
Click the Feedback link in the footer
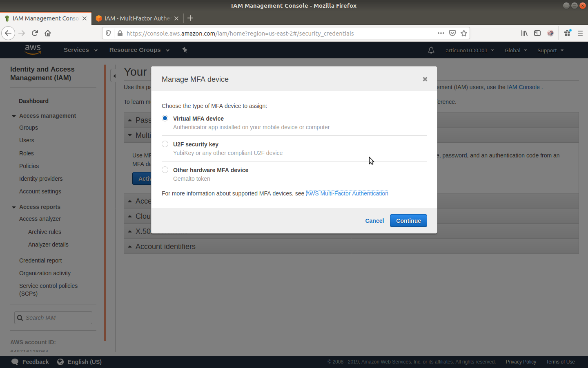coord(36,362)
